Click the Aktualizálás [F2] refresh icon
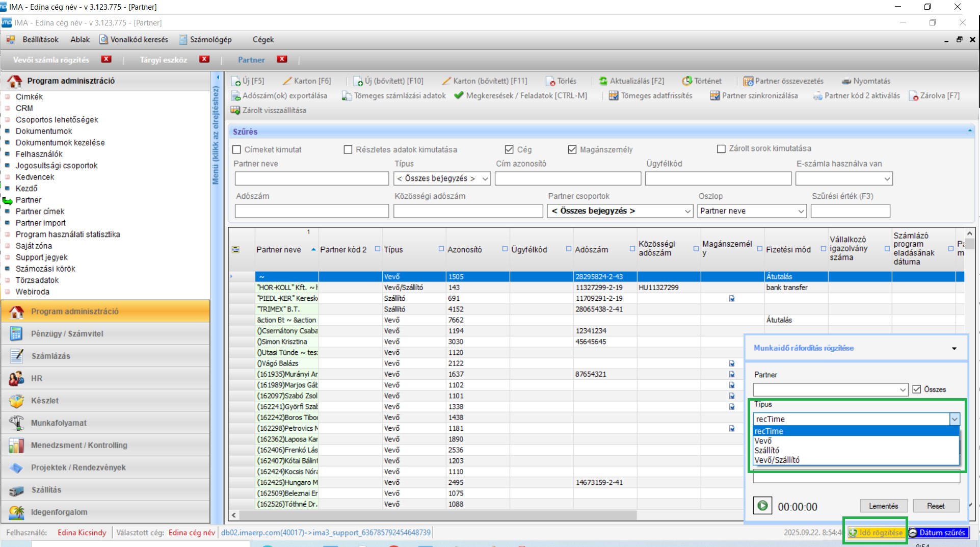 pos(603,81)
